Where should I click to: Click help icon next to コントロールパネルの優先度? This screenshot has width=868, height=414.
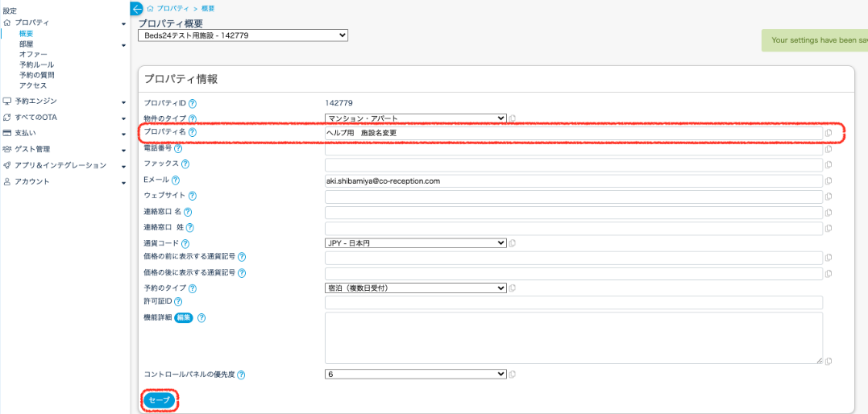click(x=242, y=375)
